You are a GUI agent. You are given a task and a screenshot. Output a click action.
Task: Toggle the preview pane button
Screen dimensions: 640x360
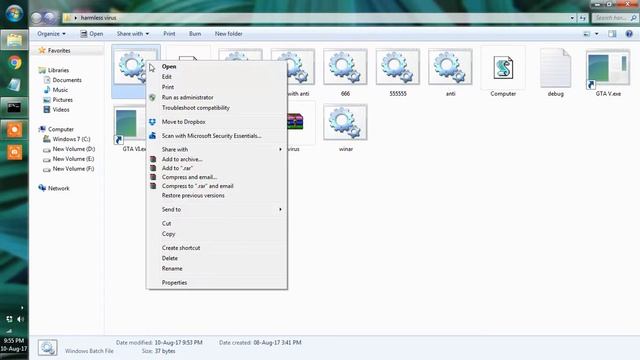click(x=612, y=34)
